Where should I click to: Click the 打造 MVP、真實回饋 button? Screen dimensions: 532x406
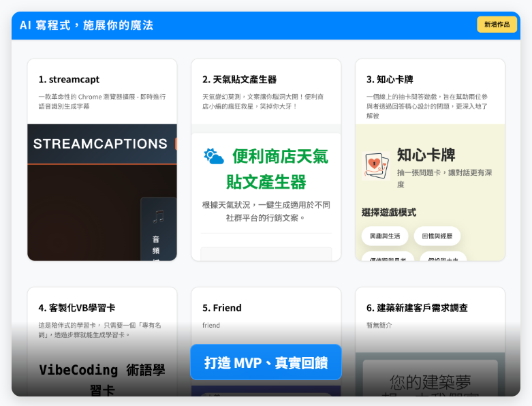266,362
